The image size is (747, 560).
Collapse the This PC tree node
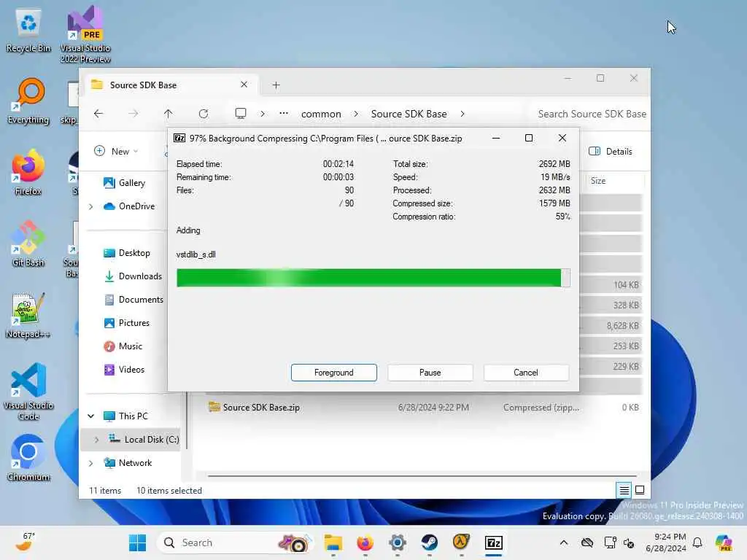click(91, 416)
